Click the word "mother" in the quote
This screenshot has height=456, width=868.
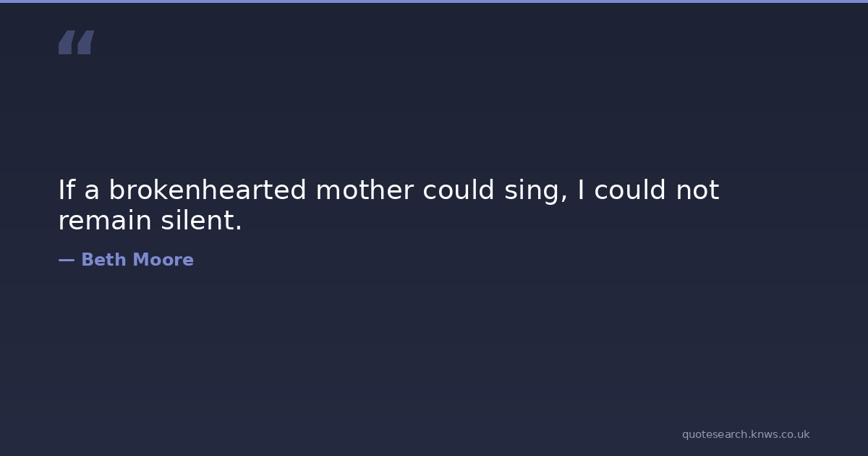(365, 190)
